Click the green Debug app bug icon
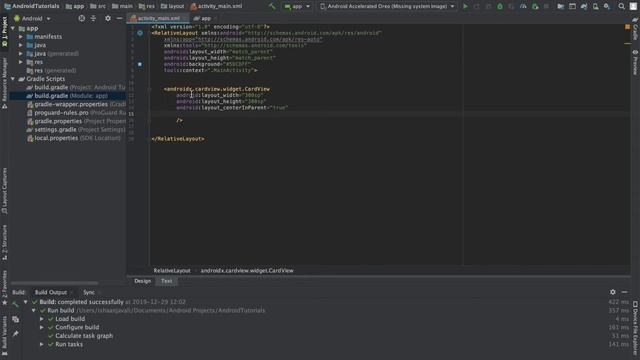This screenshot has width=640, height=360. 500,7
